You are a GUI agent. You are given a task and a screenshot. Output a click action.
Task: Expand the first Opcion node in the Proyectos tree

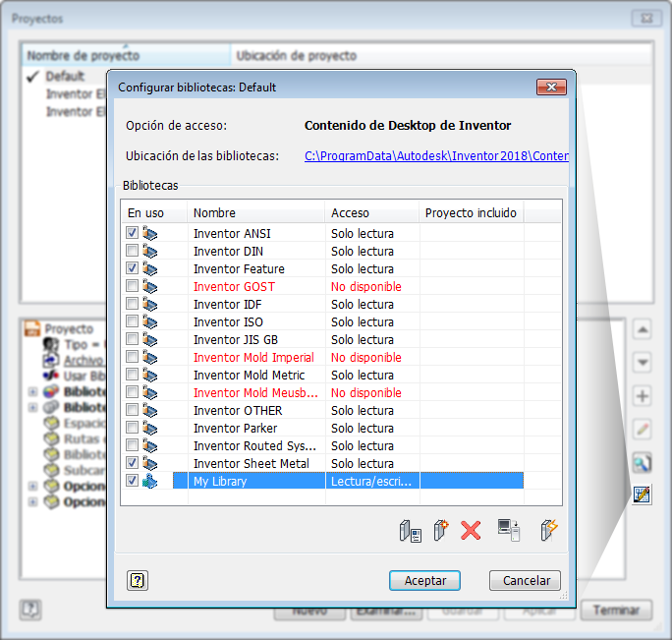click(x=32, y=486)
